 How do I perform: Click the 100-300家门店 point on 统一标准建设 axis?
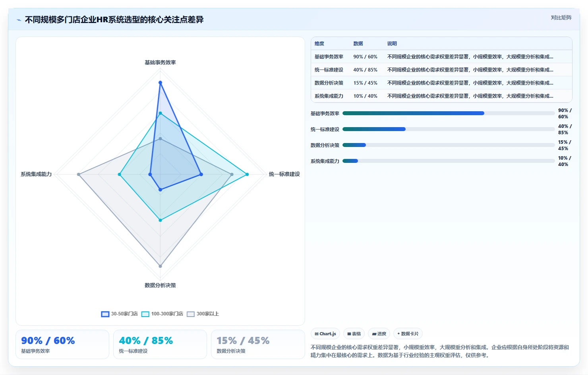tap(247, 174)
